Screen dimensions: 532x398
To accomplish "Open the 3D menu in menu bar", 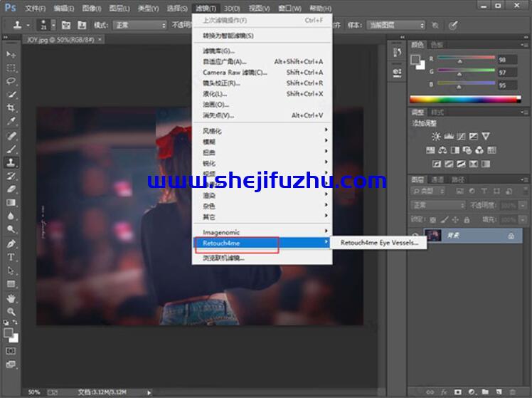I will tap(232, 8).
